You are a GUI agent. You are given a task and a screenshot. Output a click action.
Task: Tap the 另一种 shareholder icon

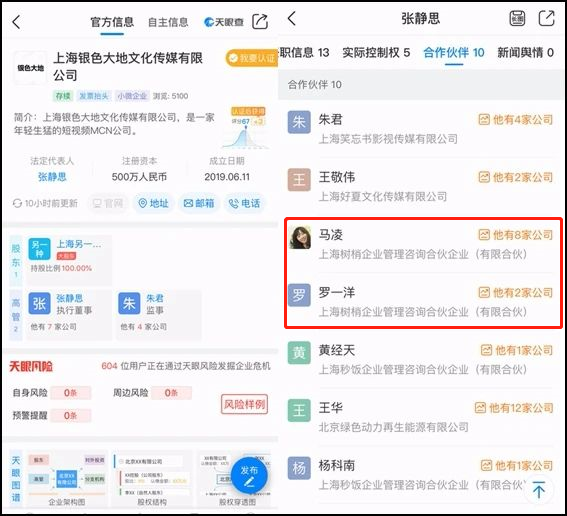(x=39, y=249)
